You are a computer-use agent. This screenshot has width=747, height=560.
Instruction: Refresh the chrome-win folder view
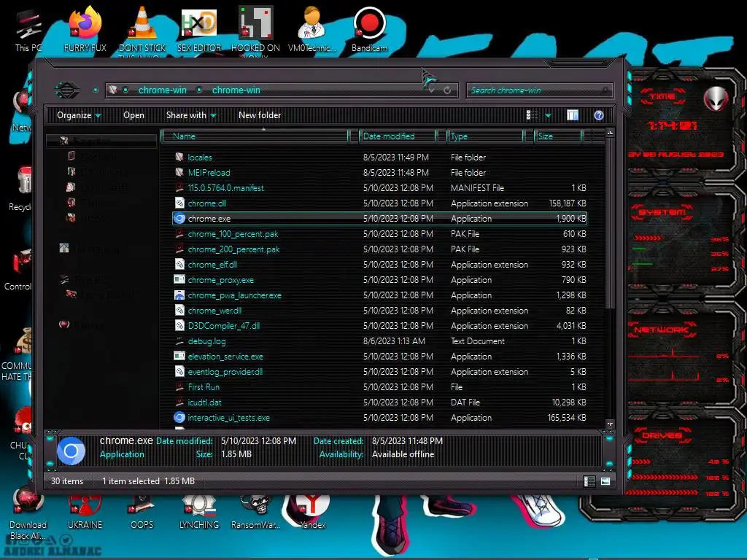pos(447,90)
